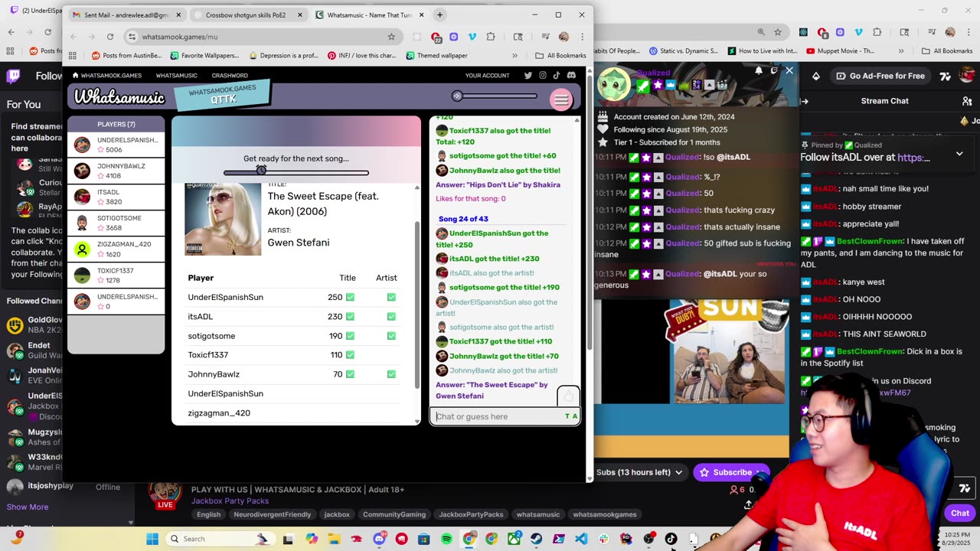The width and height of the screenshot is (980, 551).
Task: Click Toxicf1337's title checkmark
Action: 350,355
